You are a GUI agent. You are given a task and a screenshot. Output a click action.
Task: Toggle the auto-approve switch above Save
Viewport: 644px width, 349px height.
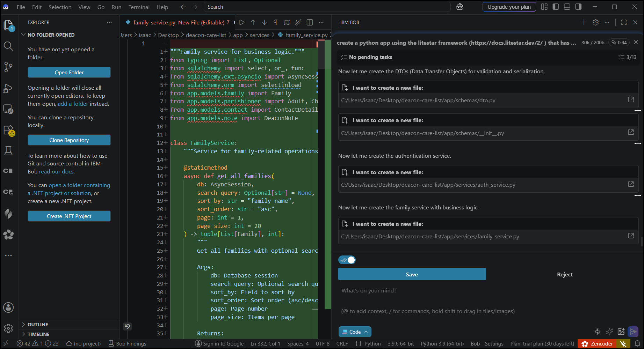(347, 260)
